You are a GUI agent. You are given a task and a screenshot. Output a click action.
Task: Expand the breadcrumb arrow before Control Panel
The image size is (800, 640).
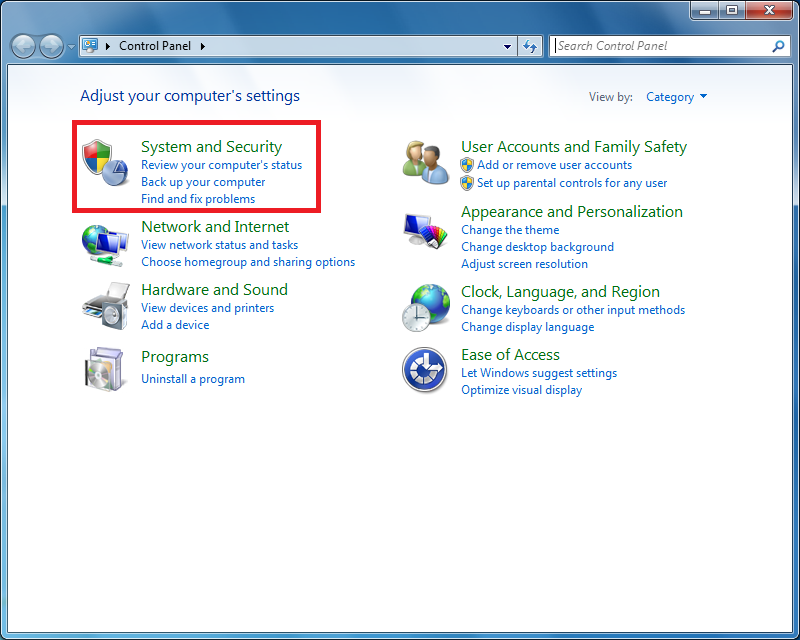click(x=108, y=46)
